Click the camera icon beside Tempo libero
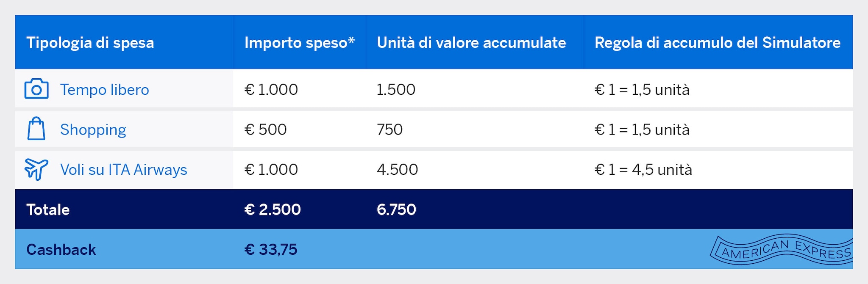This screenshot has width=868, height=284. point(36,89)
